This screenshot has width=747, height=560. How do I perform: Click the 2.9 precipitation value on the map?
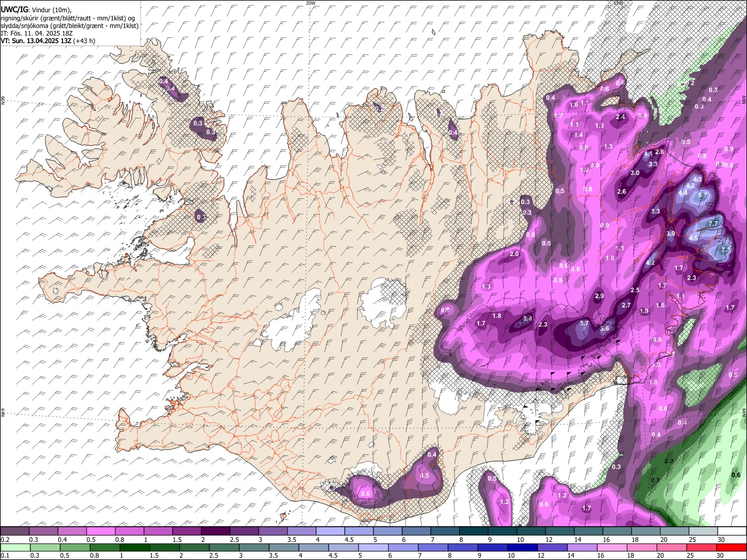[599, 296]
